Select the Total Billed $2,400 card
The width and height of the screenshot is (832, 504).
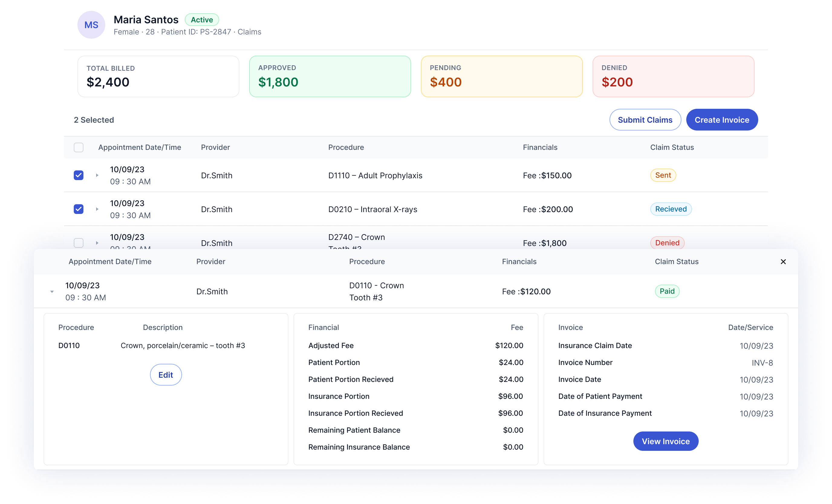[158, 76]
